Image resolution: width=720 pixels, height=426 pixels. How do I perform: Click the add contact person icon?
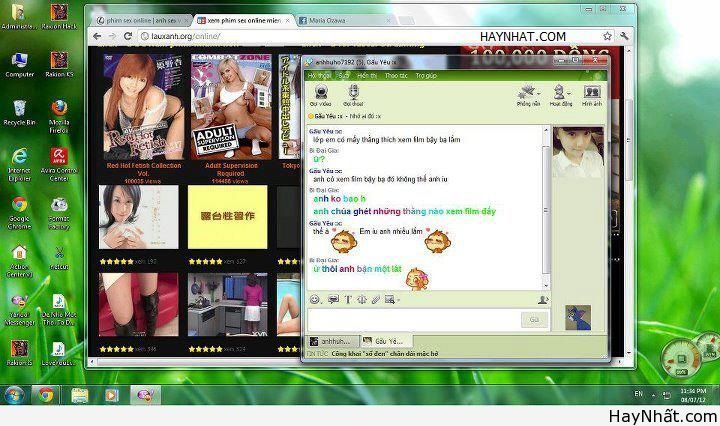click(x=543, y=300)
